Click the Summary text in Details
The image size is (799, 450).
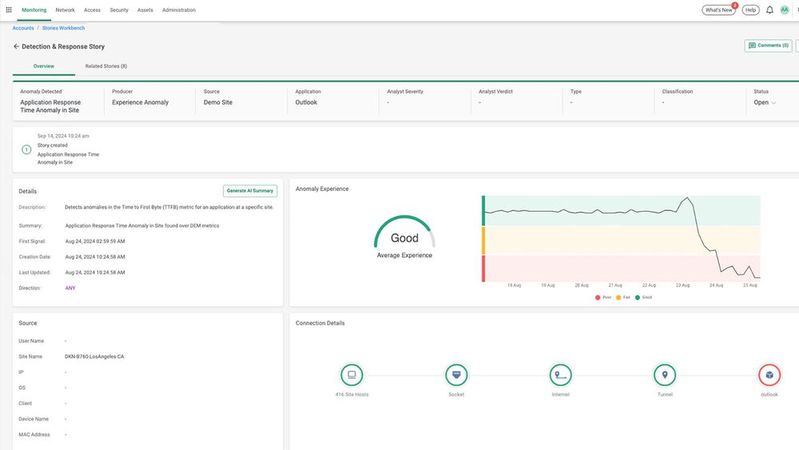click(x=142, y=226)
